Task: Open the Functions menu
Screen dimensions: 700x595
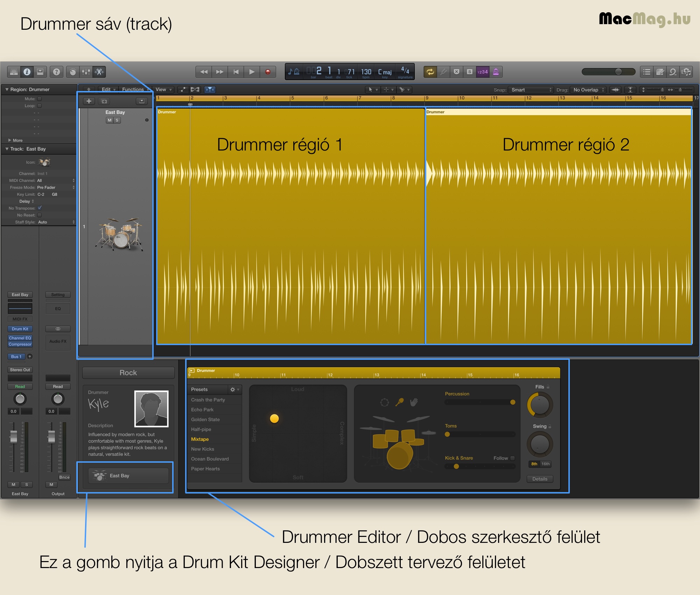Action: (135, 90)
